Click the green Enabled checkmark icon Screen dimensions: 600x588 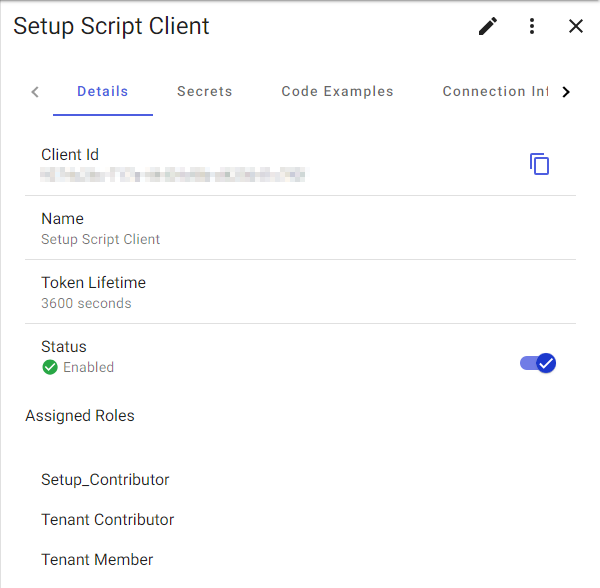tap(50, 367)
